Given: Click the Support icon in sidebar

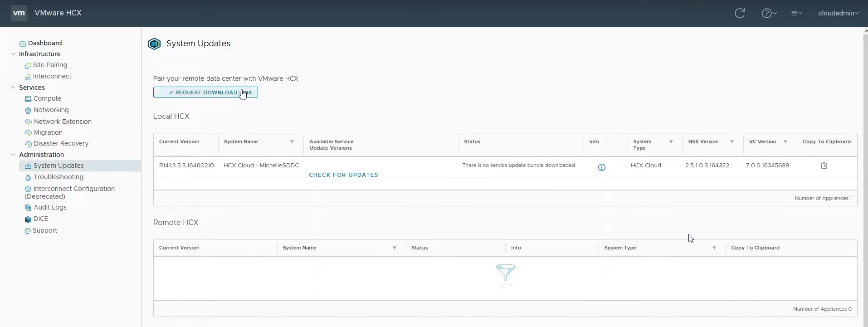Looking at the screenshot, I should click(x=28, y=231).
